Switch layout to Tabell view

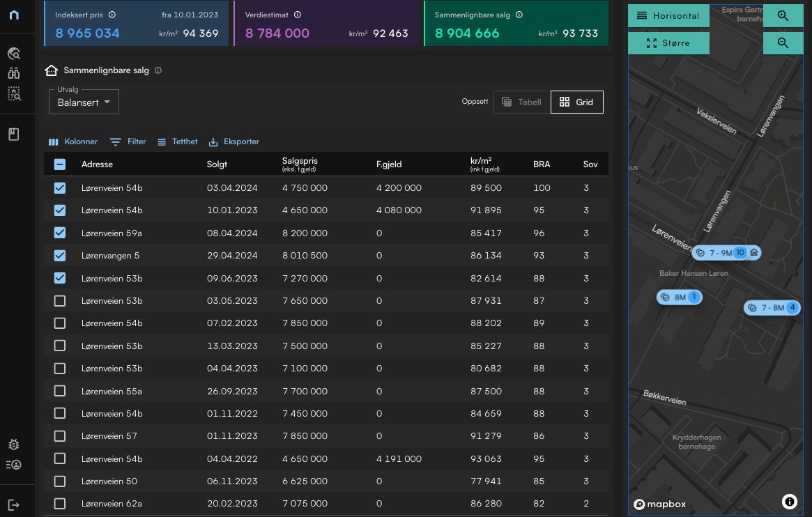click(521, 102)
